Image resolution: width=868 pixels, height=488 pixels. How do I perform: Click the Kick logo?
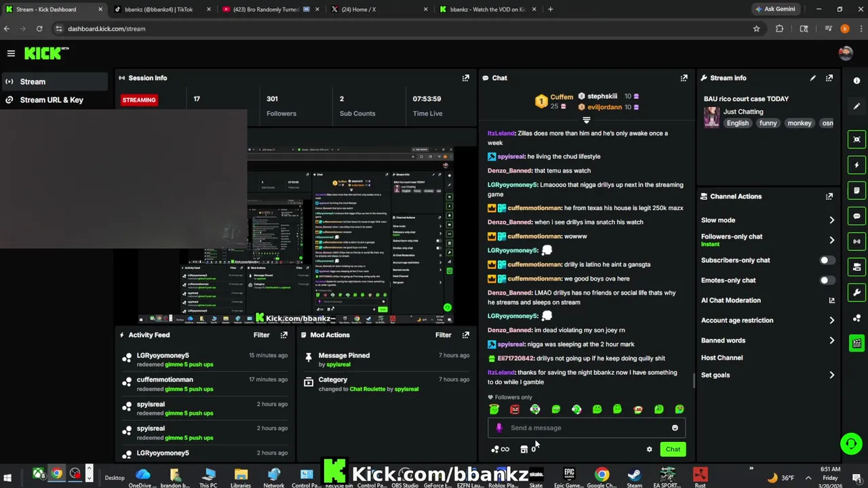click(47, 53)
